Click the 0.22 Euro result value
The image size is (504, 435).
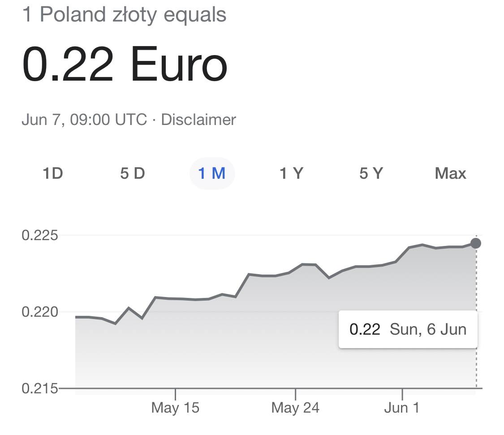[125, 64]
